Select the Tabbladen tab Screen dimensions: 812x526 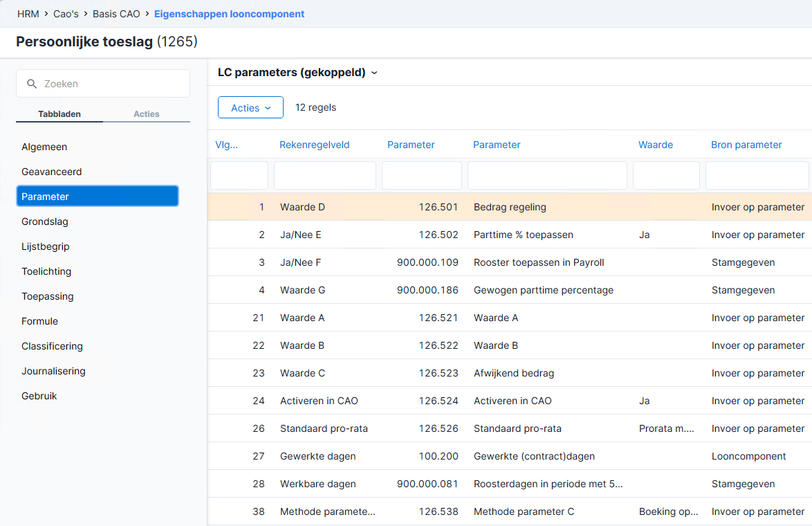click(59, 114)
